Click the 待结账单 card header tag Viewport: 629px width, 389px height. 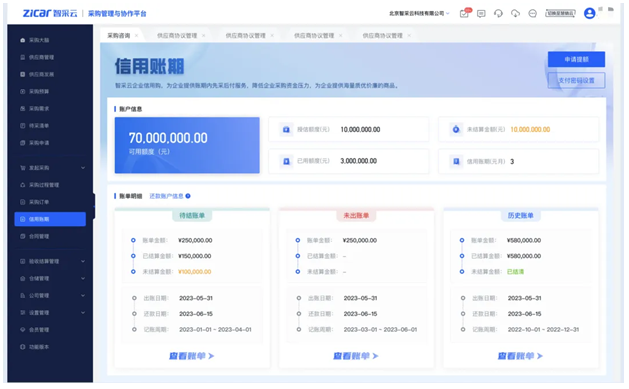[192, 215]
